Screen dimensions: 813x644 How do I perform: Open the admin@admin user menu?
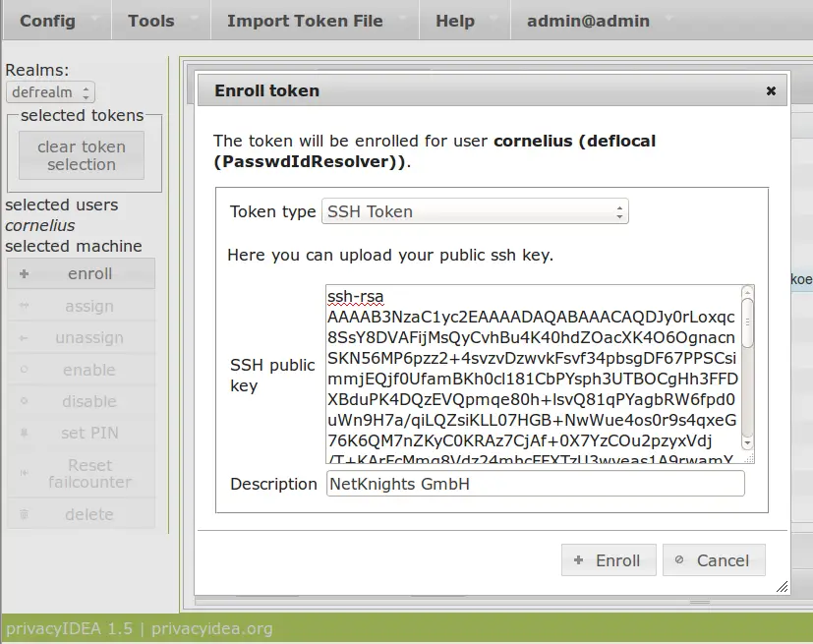pos(588,20)
